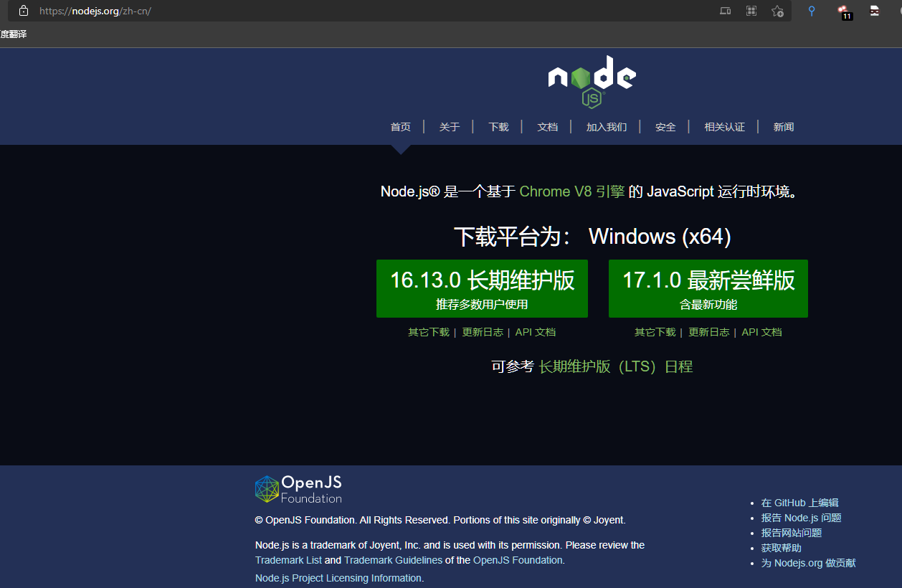Open the extension with badge 11
Screen dimensions: 902x588
[x=844, y=11]
